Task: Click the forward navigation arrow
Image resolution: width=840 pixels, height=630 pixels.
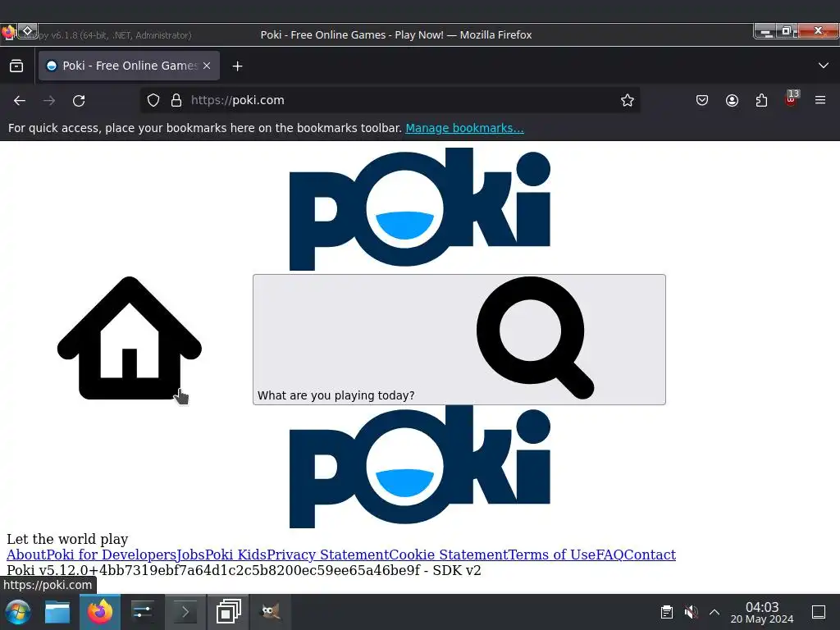Action: click(49, 100)
